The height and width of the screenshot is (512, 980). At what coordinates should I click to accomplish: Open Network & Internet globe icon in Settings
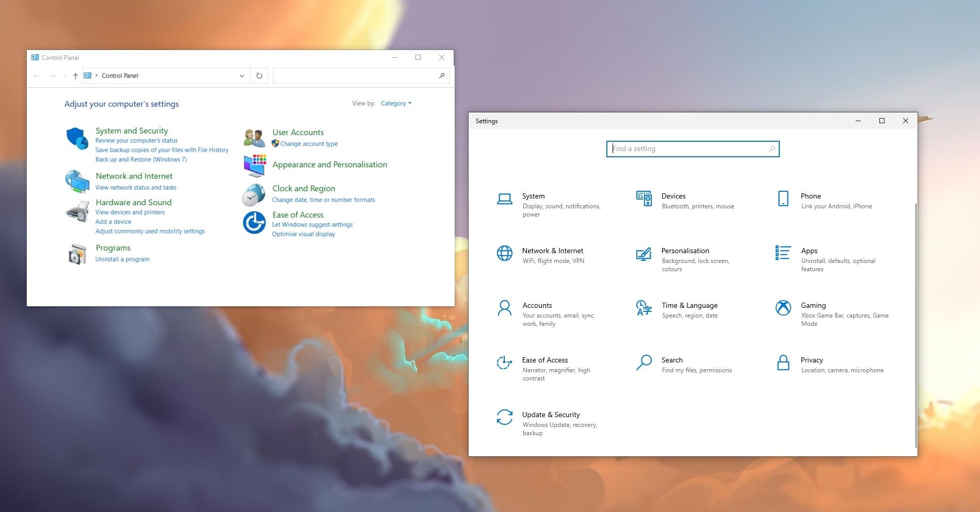pos(504,253)
